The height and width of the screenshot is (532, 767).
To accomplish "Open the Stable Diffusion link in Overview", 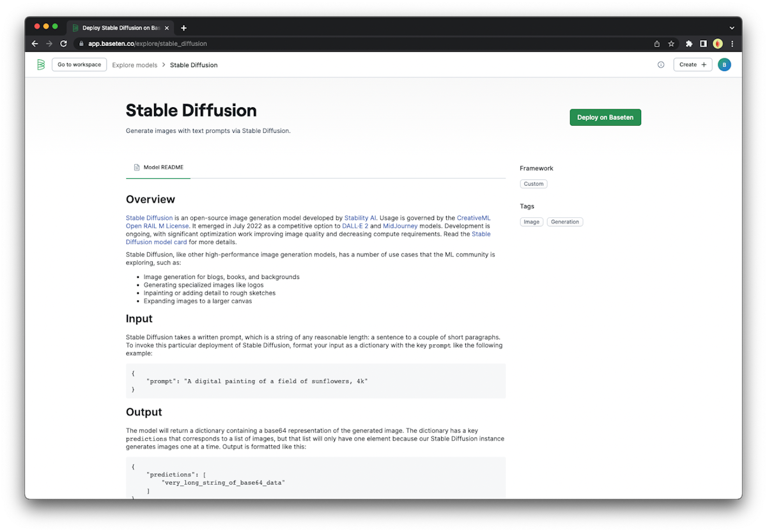I will pos(149,218).
